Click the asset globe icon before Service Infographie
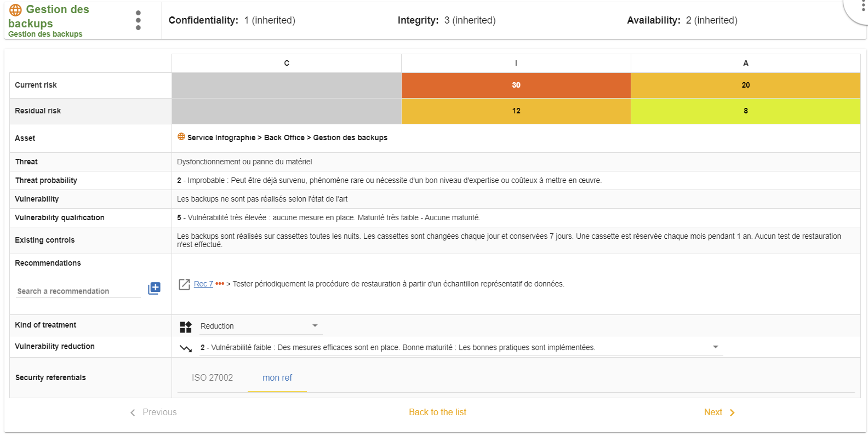 pos(181,136)
